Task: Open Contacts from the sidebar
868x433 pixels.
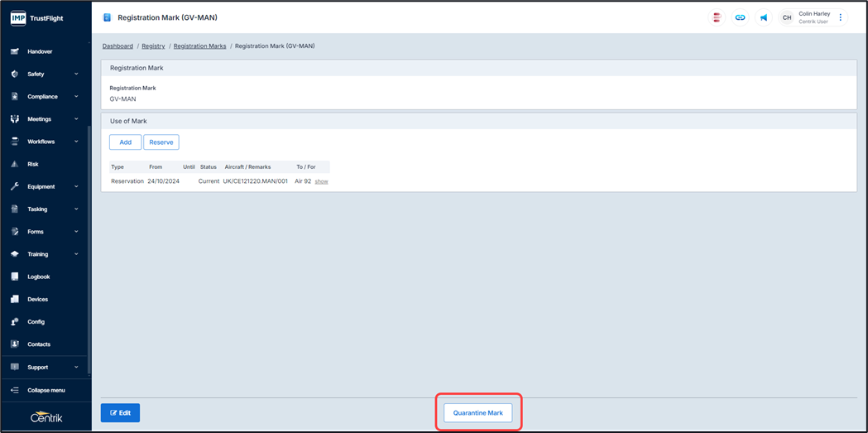Action: coord(38,344)
